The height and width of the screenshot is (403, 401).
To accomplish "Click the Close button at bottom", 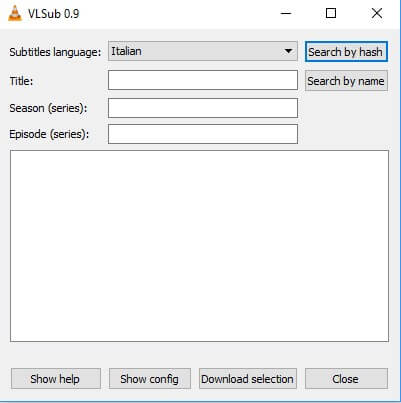I will pyautogui.click(x=346, y=379).
